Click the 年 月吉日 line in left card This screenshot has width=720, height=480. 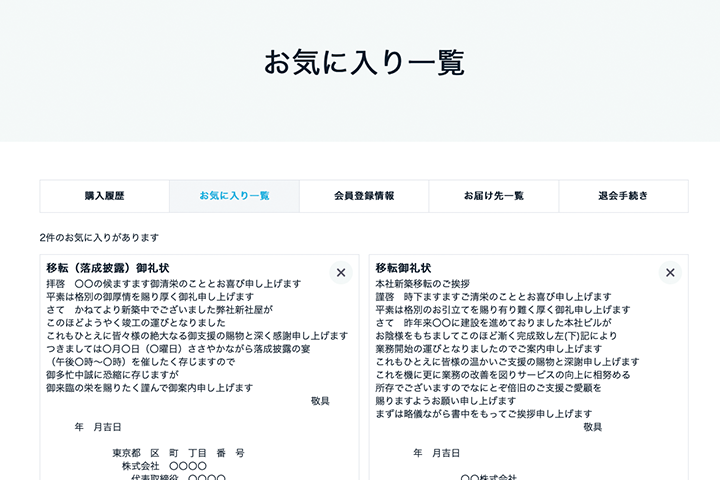pyautogui.click(x=98, y=427)
